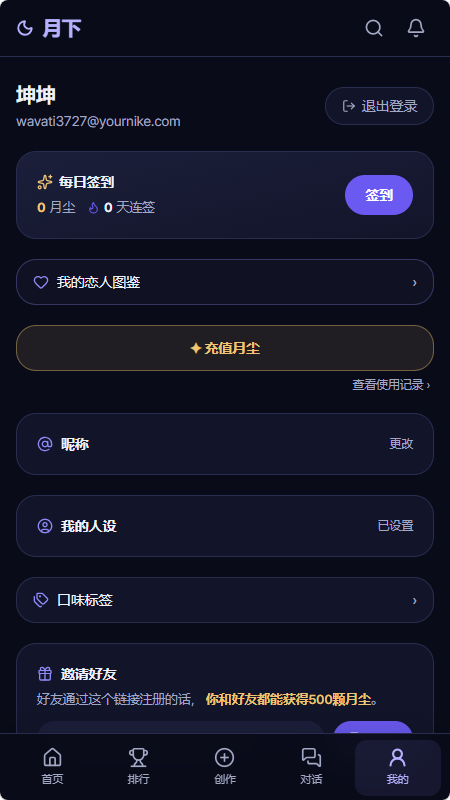
Task: Open 查看使用记录 link
Action: click(391, 385)
